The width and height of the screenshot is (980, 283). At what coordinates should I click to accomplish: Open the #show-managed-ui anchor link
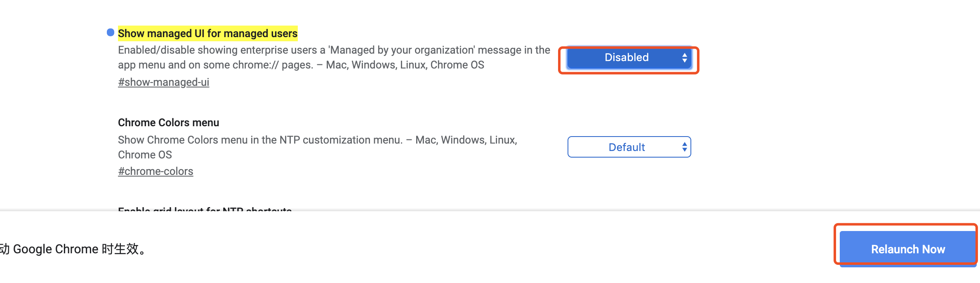163,82
